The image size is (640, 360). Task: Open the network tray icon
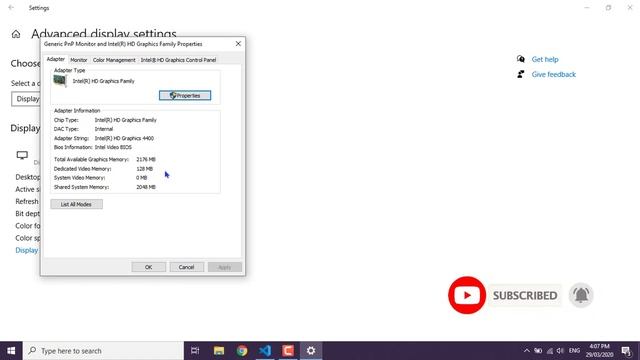[x=549, y=351]
